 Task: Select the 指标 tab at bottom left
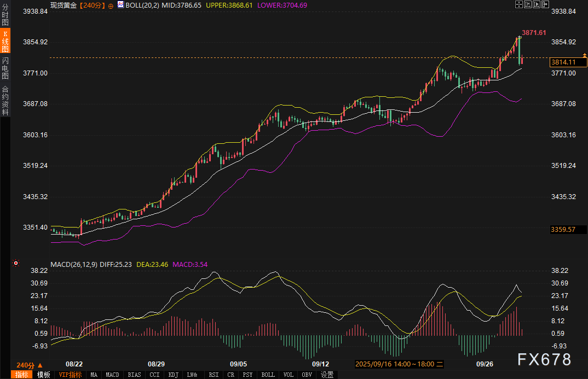click(21, 375)
